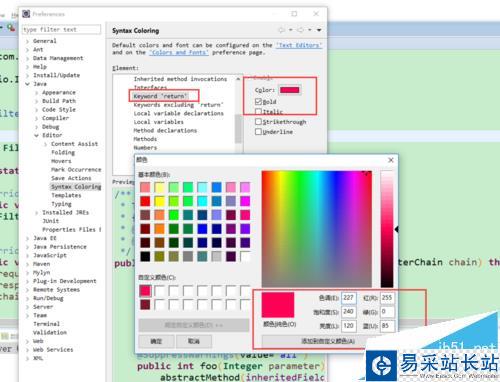
Task: Select Typing in the tree
Action: 61,204
